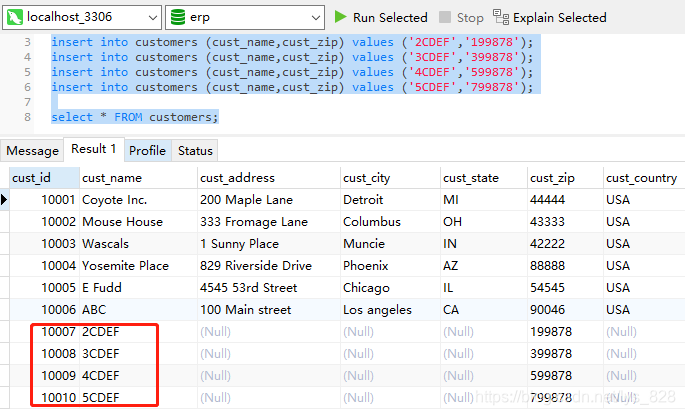The image size is (685, 415).
Task: Click the Explain Selected button label
Action: (560, 17)
